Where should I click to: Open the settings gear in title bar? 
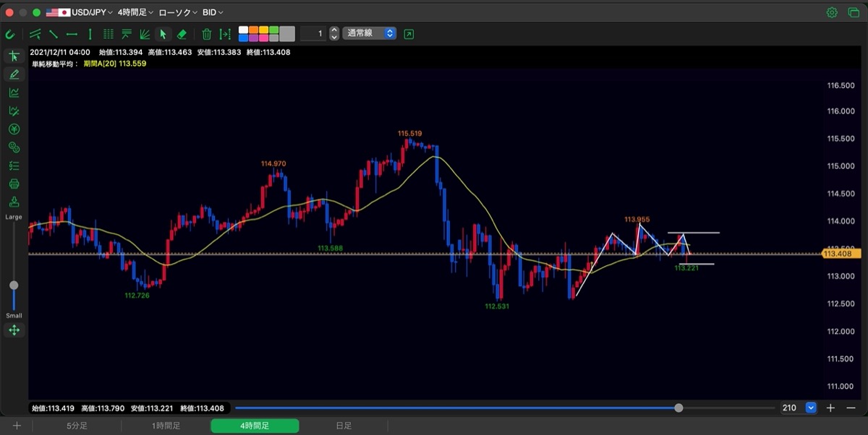click(x=832, y=12)
